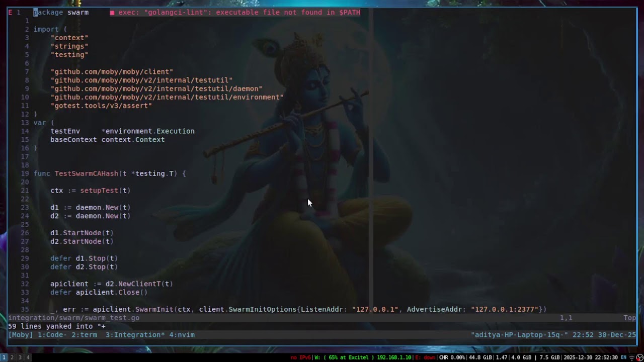This screenshot has width=644, height=362.
Task: Click the red error marker before exec message
Action: tap(112, 13)
